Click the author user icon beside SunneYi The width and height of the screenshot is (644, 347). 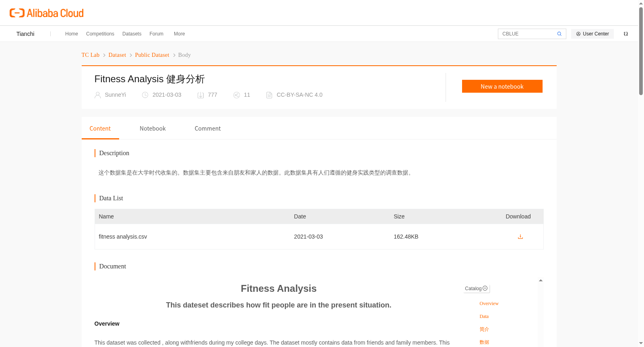(x=98, y=95)
